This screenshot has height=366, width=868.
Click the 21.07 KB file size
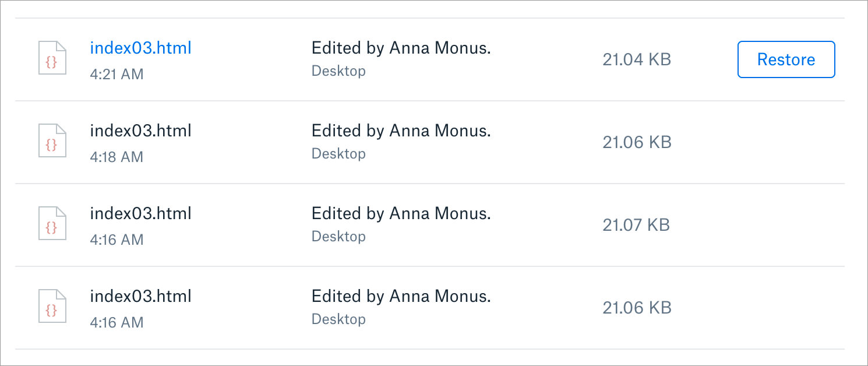tap(636, 225)
